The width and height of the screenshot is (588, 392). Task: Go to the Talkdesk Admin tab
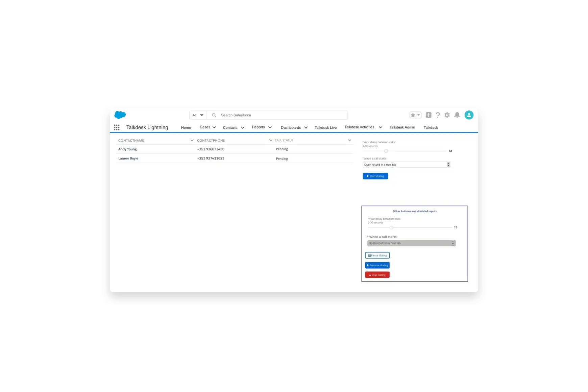(402, 127)
